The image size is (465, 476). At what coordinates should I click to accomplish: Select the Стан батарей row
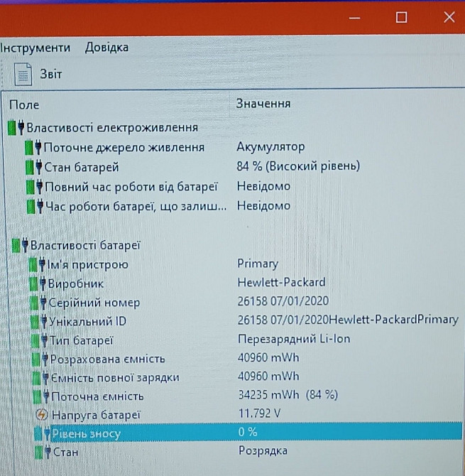coord(82,167)
